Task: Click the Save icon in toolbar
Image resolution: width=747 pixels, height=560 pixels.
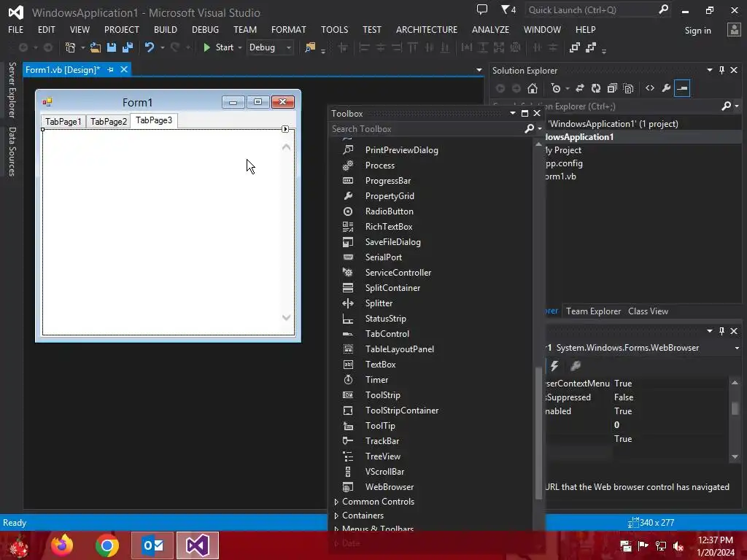Action: click(112, 47)
